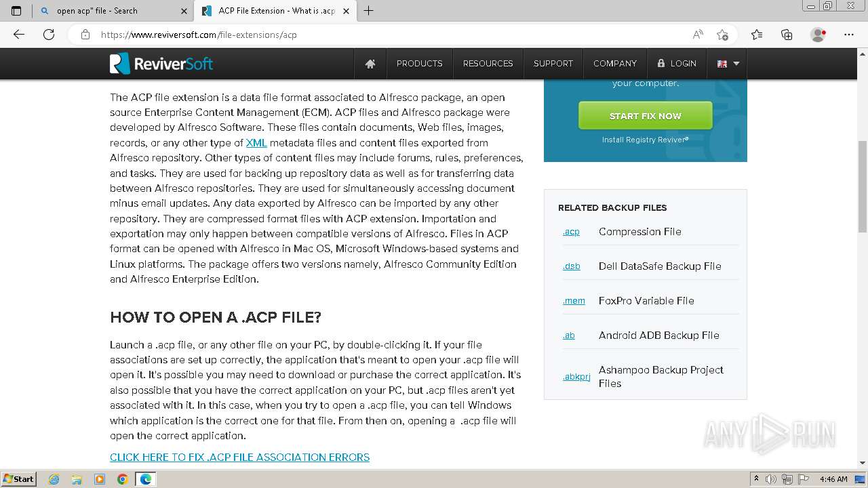Open File Explorer from taskbar
The width and height of the screenshot is (868, 488).
77,479
